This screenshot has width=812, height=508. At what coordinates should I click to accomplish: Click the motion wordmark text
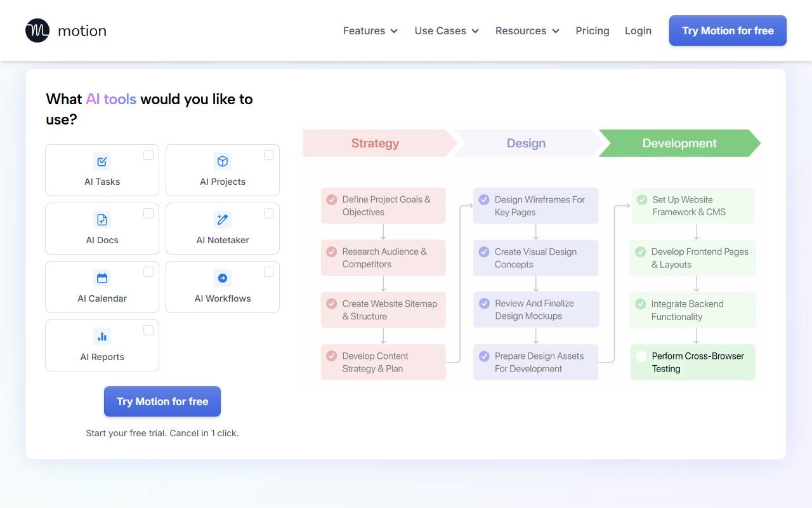(82, 30)
